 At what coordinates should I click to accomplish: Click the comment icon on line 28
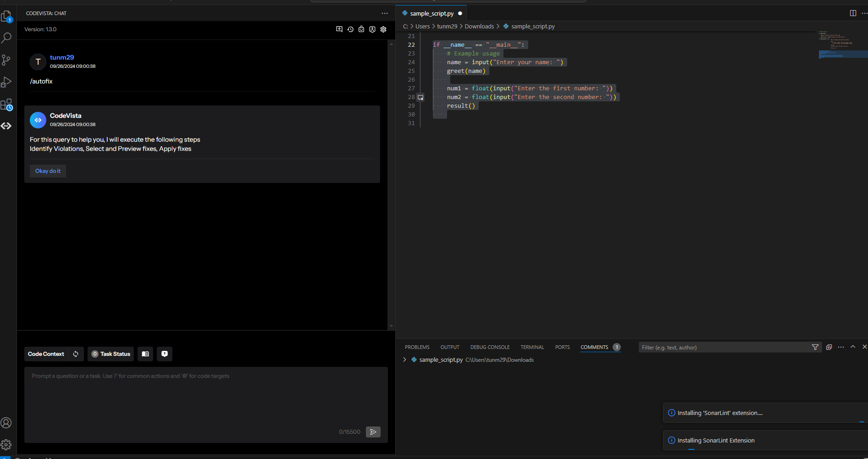420,97
